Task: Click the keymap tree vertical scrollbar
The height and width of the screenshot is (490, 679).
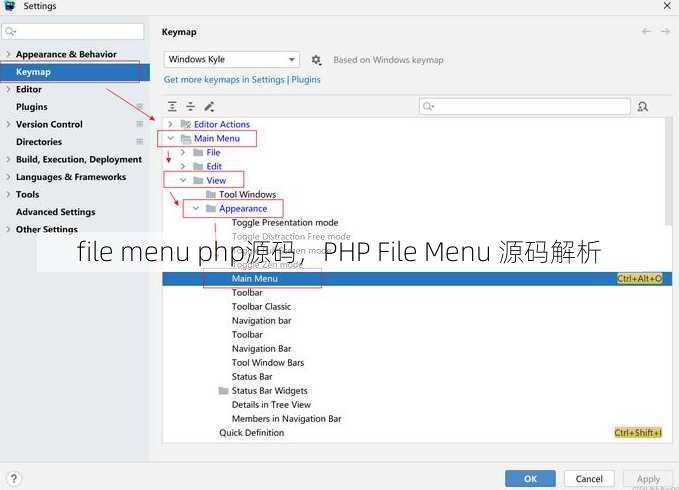Action: pos(669,171)
